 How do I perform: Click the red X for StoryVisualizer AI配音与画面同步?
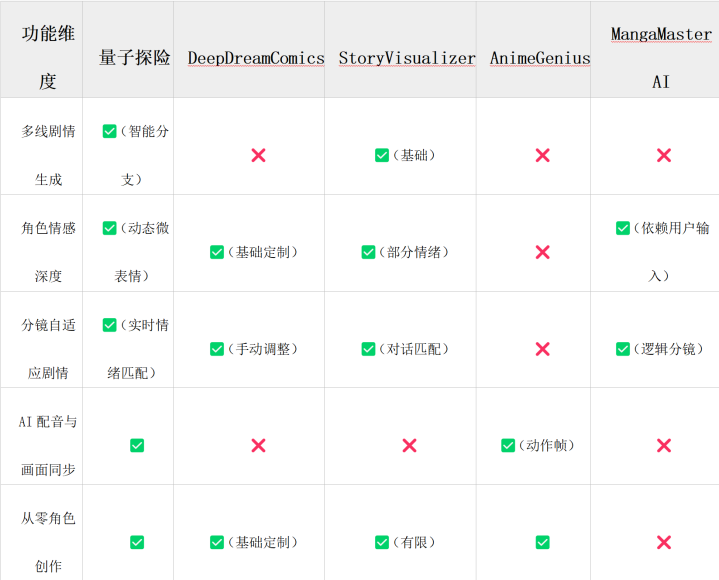tap(409, 445)
